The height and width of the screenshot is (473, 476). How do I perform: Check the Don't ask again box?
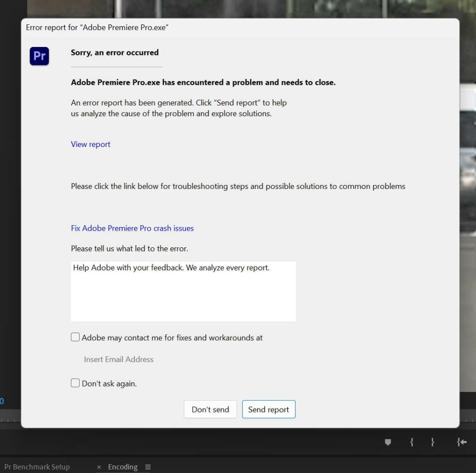[75, 383]
